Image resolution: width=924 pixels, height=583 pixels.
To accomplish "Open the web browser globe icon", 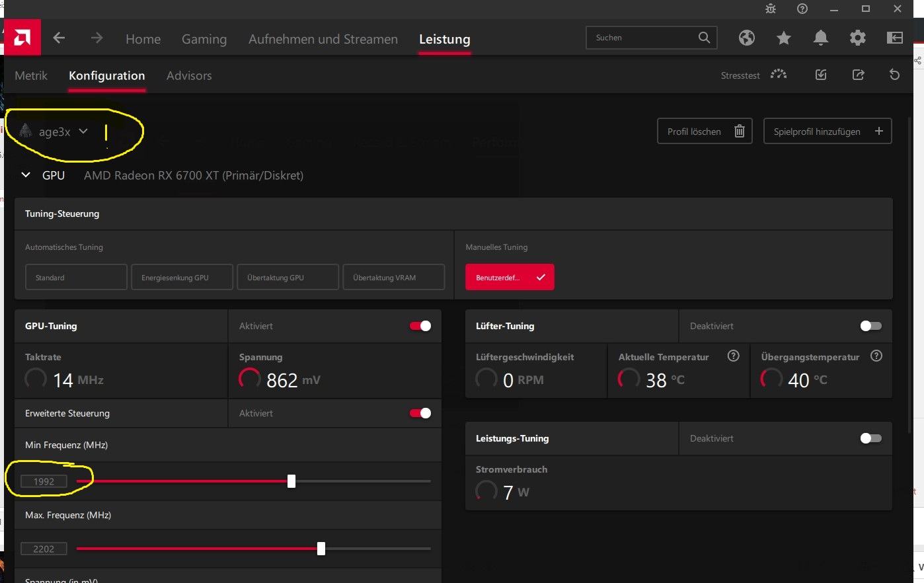I will coord(747,38).
